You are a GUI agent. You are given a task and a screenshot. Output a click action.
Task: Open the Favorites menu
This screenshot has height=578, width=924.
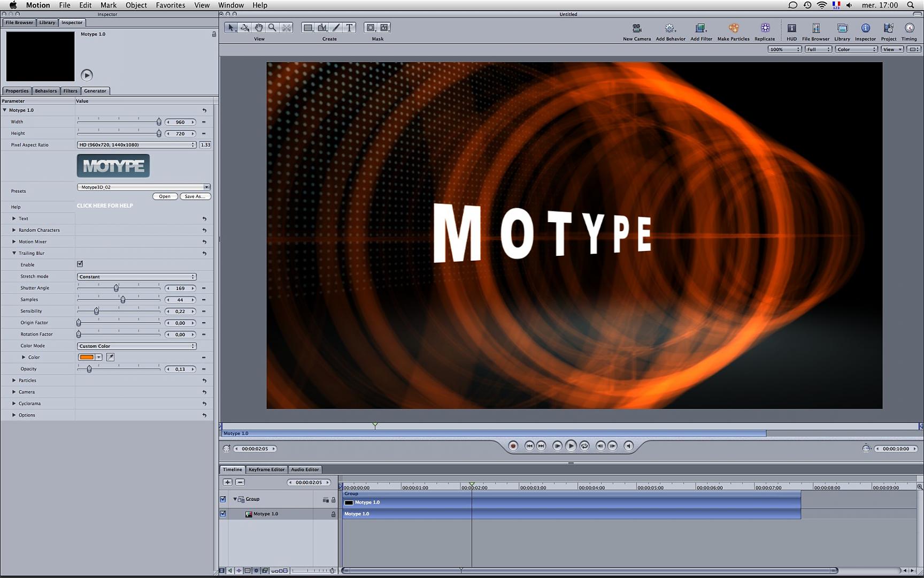pyautogui.click(x=171, y=5)
